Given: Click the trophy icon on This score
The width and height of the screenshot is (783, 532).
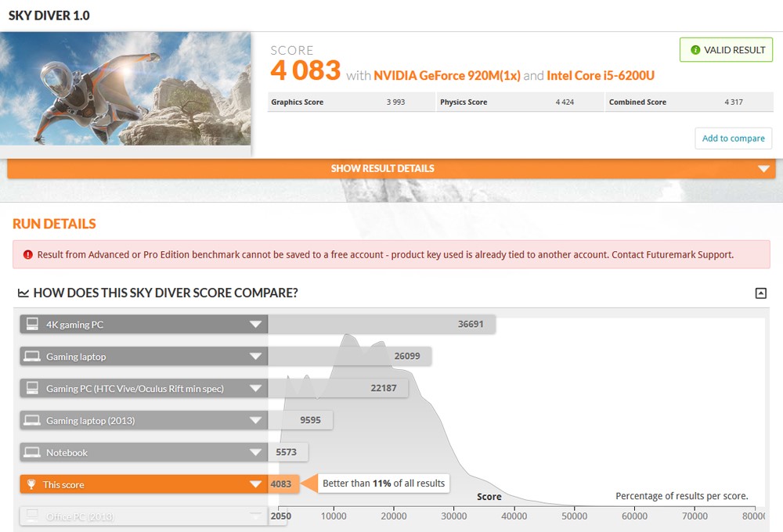Looking at the screenshot, I should 31,484.
